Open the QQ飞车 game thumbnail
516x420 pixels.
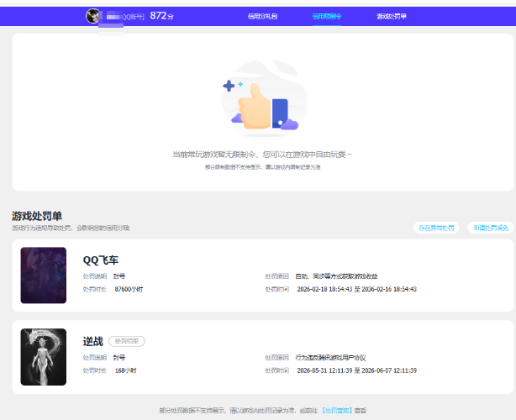44,276
